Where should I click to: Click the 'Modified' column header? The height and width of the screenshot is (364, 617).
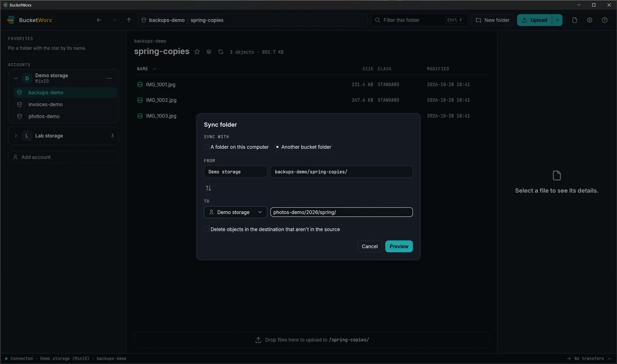(438, 69)
